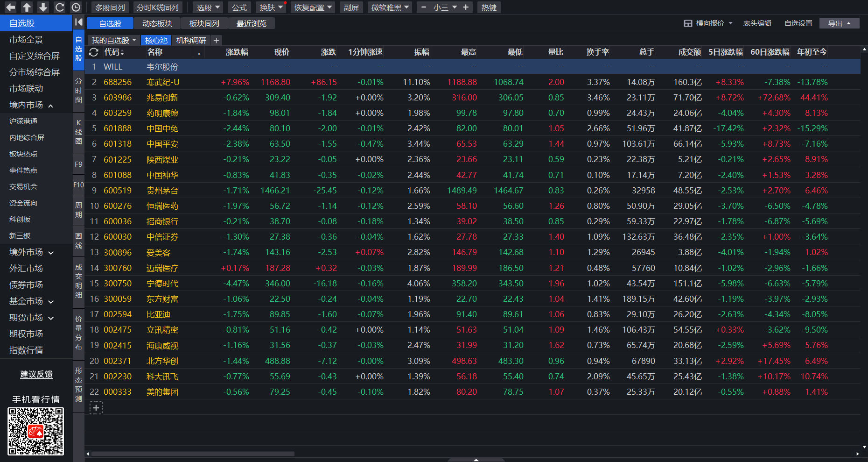
Task: Click the 多股同列 toolbar button
Action: coord(110,7)
